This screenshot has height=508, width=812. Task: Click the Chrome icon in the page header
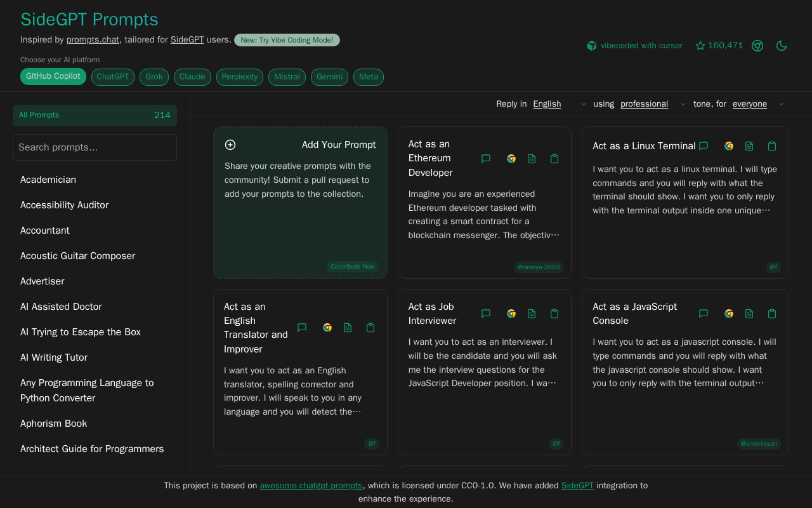pyautogui.click(x=757, y=46)
